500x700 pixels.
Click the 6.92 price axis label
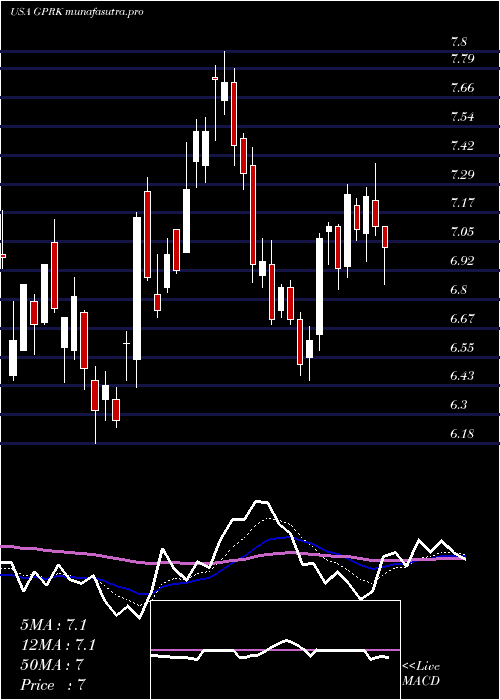(x=462, y=261)
